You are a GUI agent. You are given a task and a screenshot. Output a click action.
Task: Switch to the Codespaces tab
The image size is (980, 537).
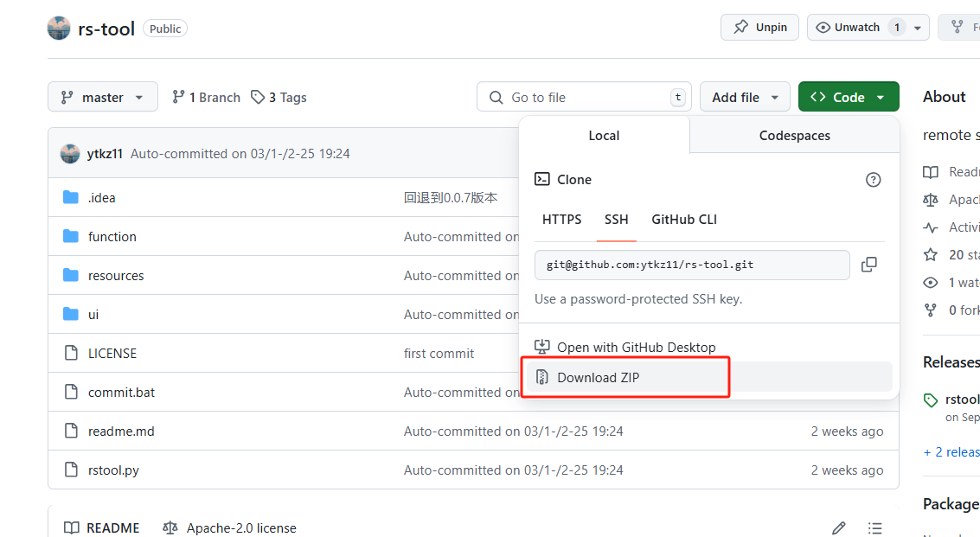click(x=794, y=135)
